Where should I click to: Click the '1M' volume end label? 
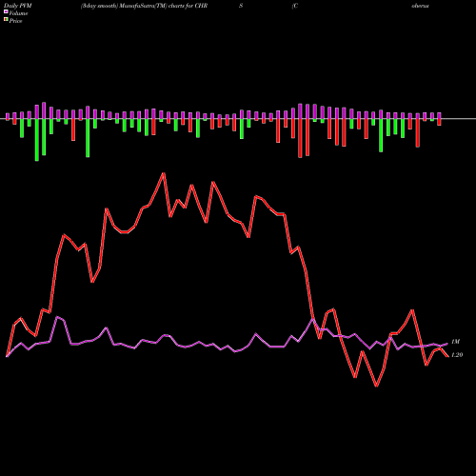[455, 342]
